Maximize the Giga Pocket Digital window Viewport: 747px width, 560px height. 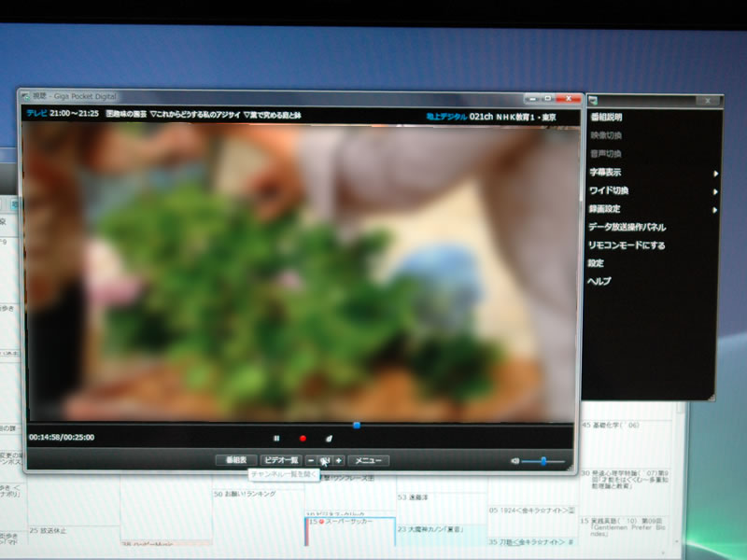pos(548,98)
